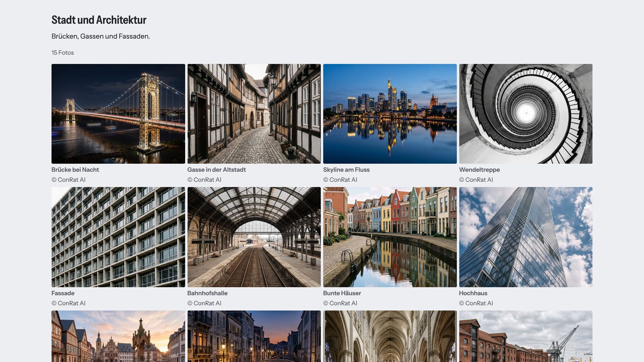
Task: Click the ConRat AI credit under Bunte Häuser
Action: [x=340, y=303]
